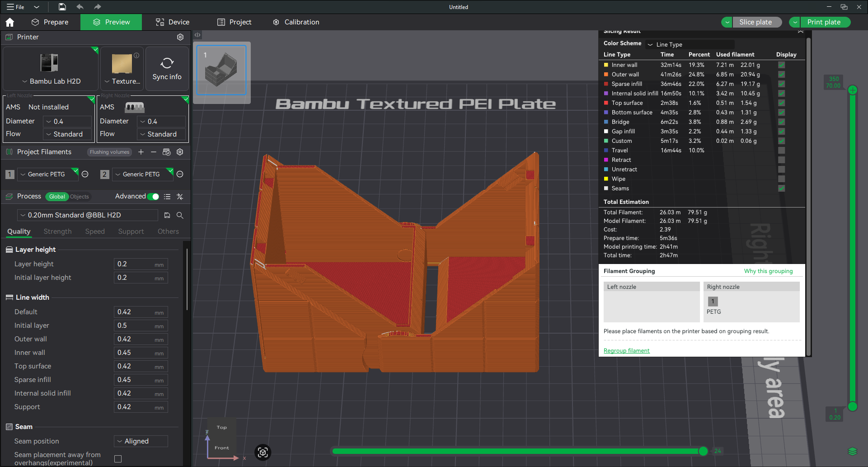Open the Slice plate options arrow
The image size is (868, 467).
(727, 22)
